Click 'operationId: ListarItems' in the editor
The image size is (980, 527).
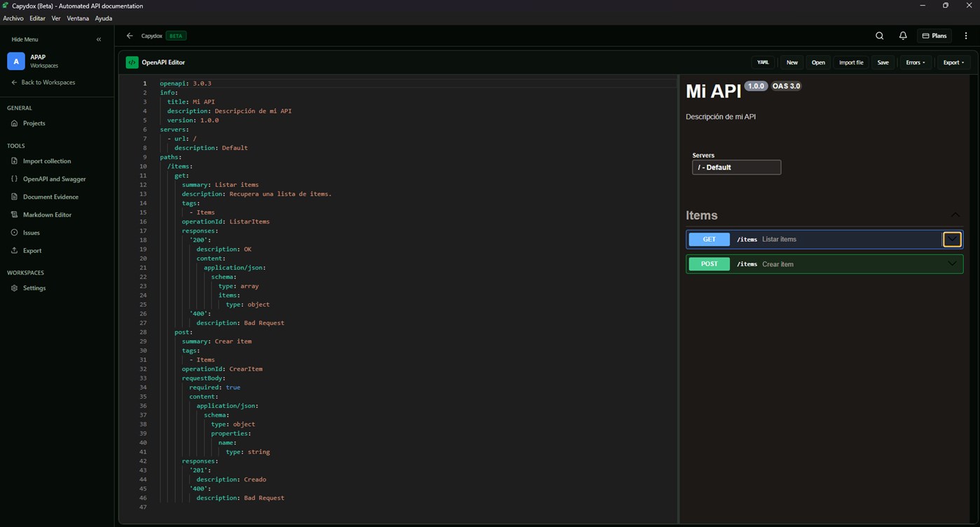[x=226, y=221]
